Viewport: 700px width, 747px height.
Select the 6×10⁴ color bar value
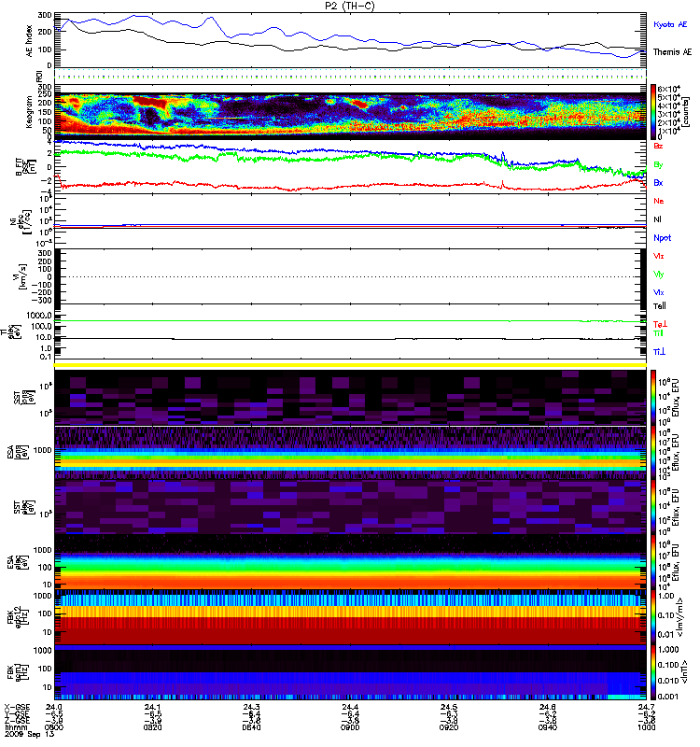pyautogui.click(x=668, y=89)
